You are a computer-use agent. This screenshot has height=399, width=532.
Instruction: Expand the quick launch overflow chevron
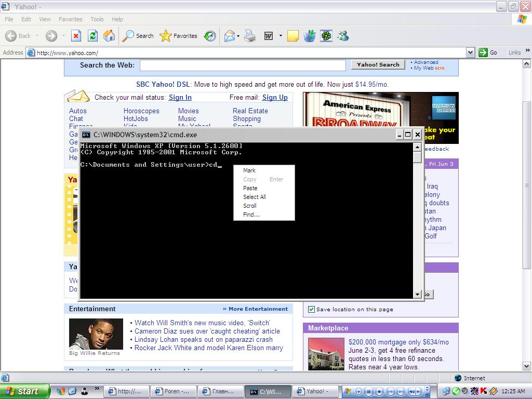coord(97,389)
